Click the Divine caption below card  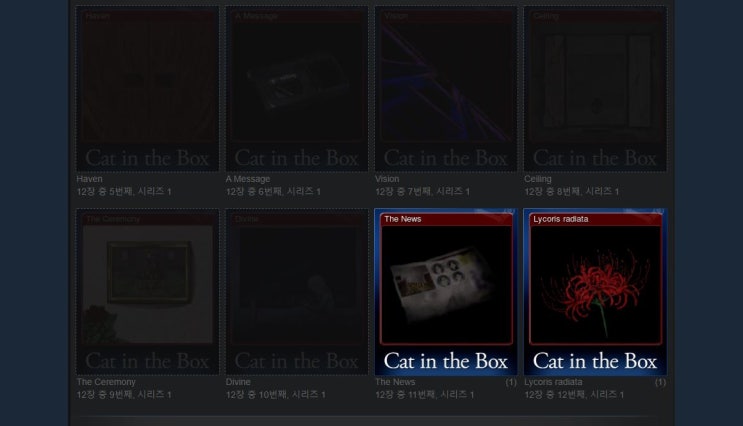click(238, 382)
